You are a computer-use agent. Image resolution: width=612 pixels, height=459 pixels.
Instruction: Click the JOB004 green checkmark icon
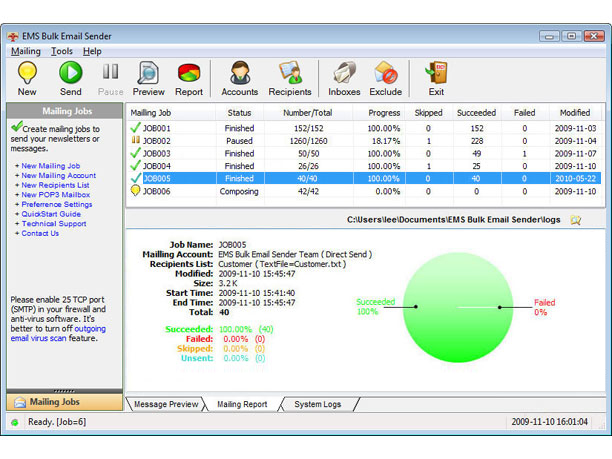(x=135, y=165)
